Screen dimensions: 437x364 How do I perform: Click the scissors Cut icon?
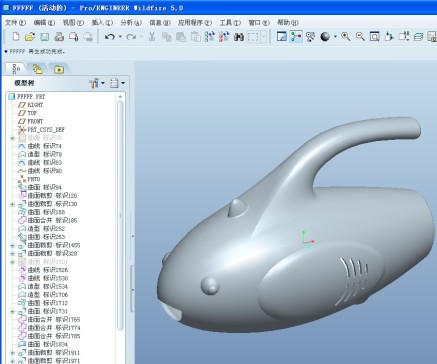[152, 36]
